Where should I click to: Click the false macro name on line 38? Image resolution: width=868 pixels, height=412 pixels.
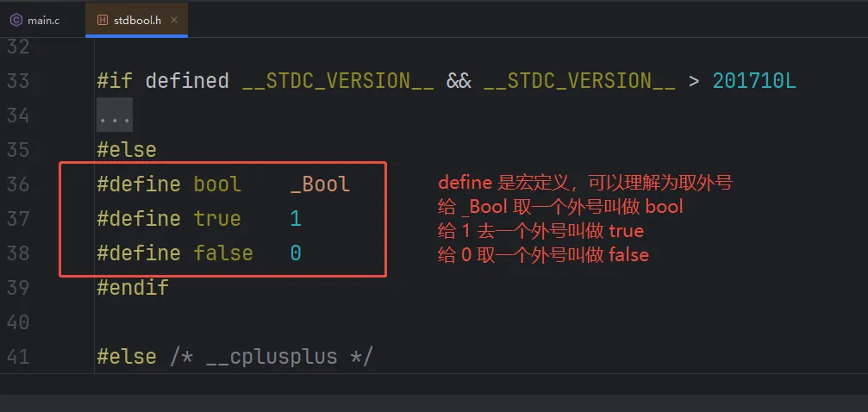tap(223, 253)
